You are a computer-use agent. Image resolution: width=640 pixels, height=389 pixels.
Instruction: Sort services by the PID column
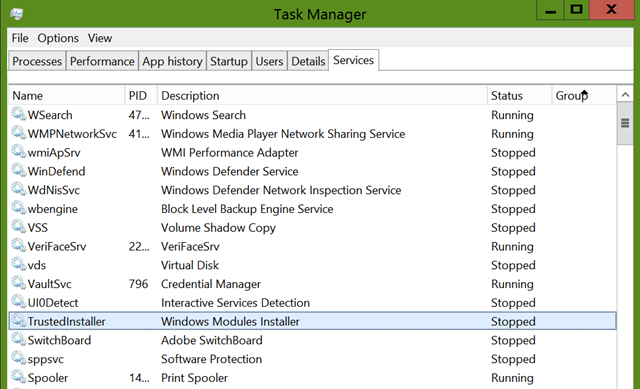coord(141,96)
